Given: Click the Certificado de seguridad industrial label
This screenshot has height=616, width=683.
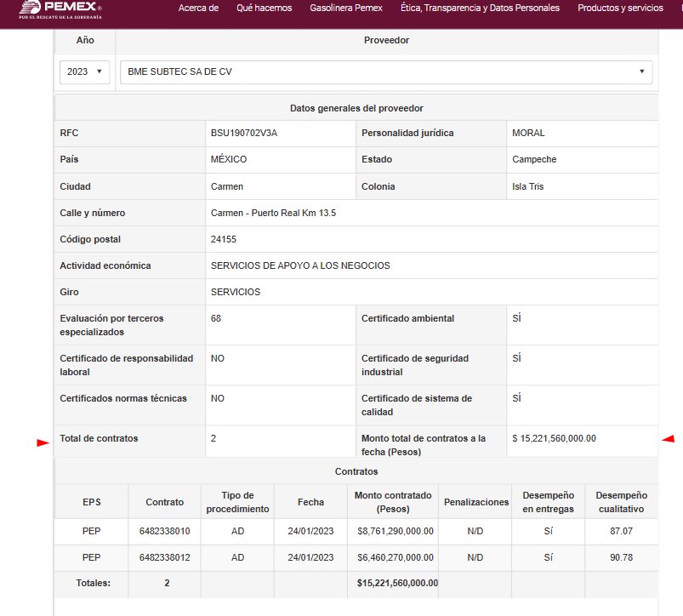Looking at the screenshot, I should click(415, 365).
